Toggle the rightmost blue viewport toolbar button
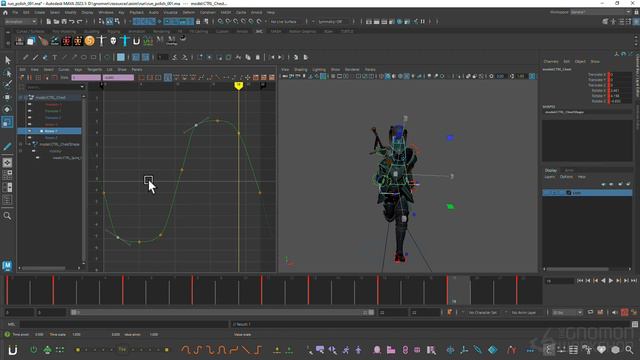Viewport: 640px width, 360px height. (x=532, y=76)
